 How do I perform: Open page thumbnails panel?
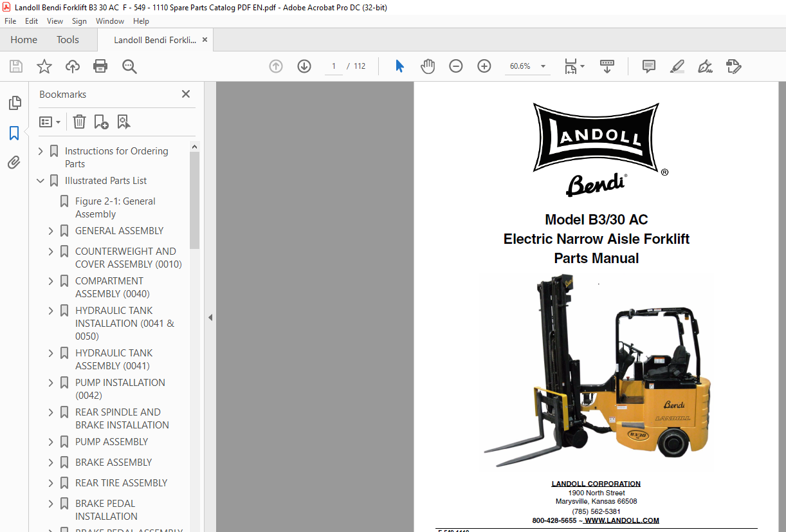[x=14, y=103]
